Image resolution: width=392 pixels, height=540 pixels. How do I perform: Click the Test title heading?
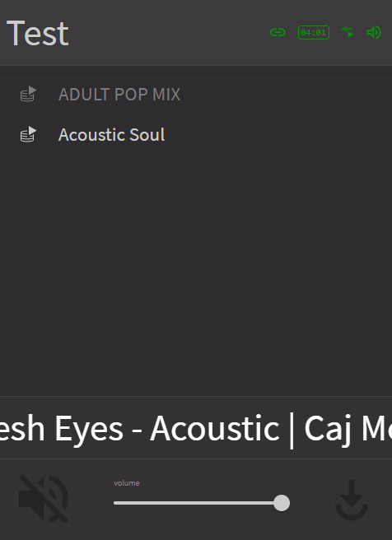38,34
